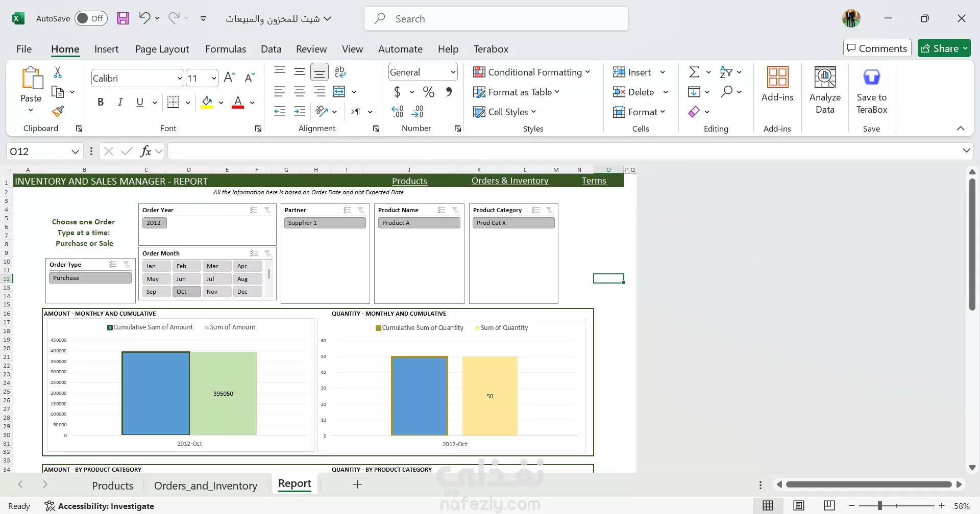Expand Format as Table menu
Image resolution: width=980 pixels, height=514 pixels.
(517, 92)
